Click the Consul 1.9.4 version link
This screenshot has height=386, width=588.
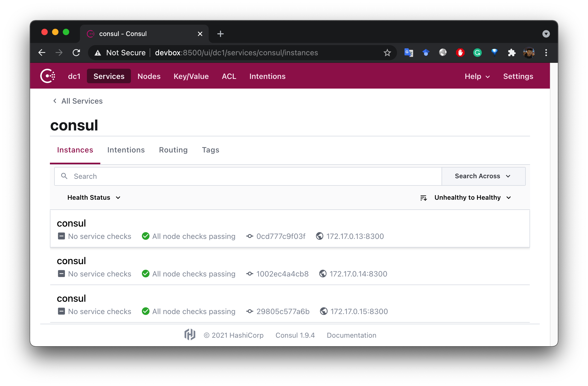tap(295, 335)
